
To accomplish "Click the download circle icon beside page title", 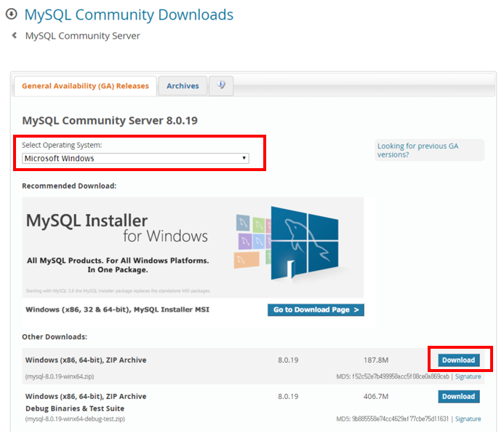I will (x=12, y=14).
